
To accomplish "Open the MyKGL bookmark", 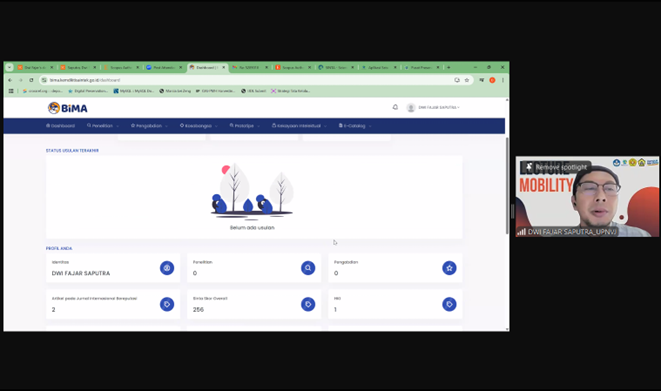I will click(x=133, y=91).
